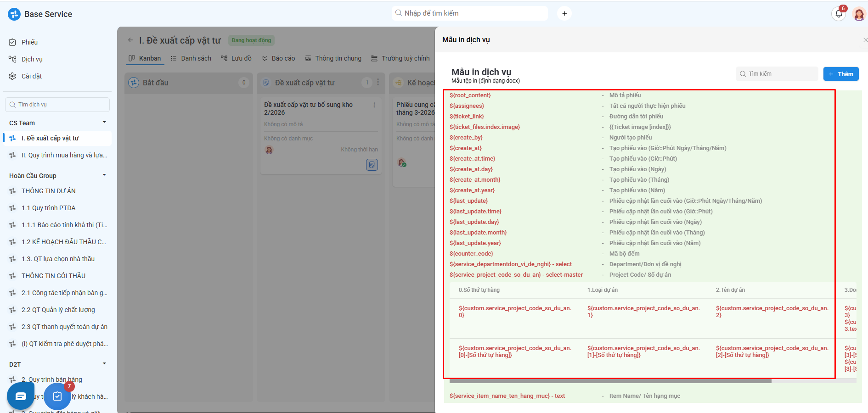Click the Đang hoạt động status badge
The image size is (868, 413).
[251, 40]
